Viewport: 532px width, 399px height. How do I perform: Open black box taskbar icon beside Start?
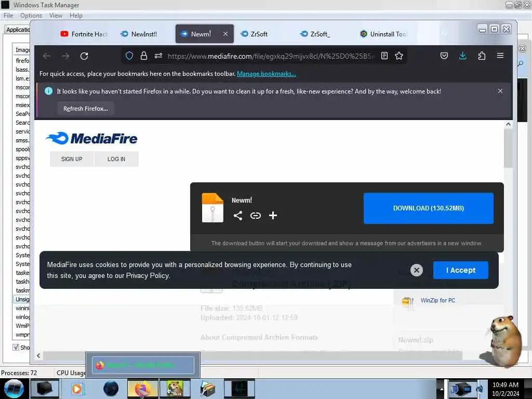[x=45, y=389]
